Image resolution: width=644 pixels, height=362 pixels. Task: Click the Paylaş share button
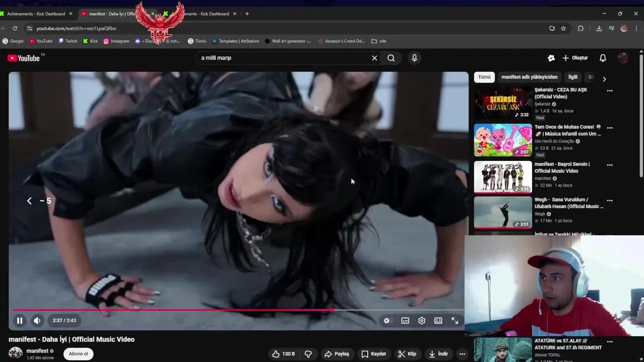coord(337,354)
